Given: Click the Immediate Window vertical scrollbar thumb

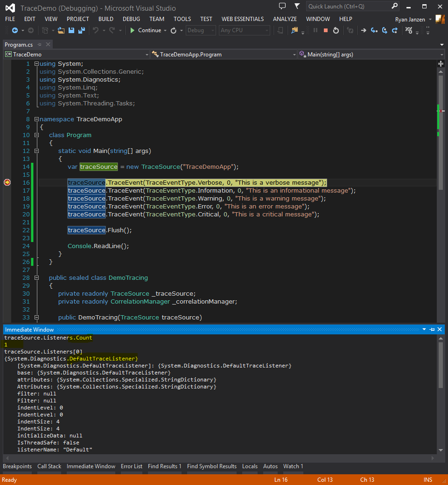Looking at the screenshot, I should click(441, 365).
